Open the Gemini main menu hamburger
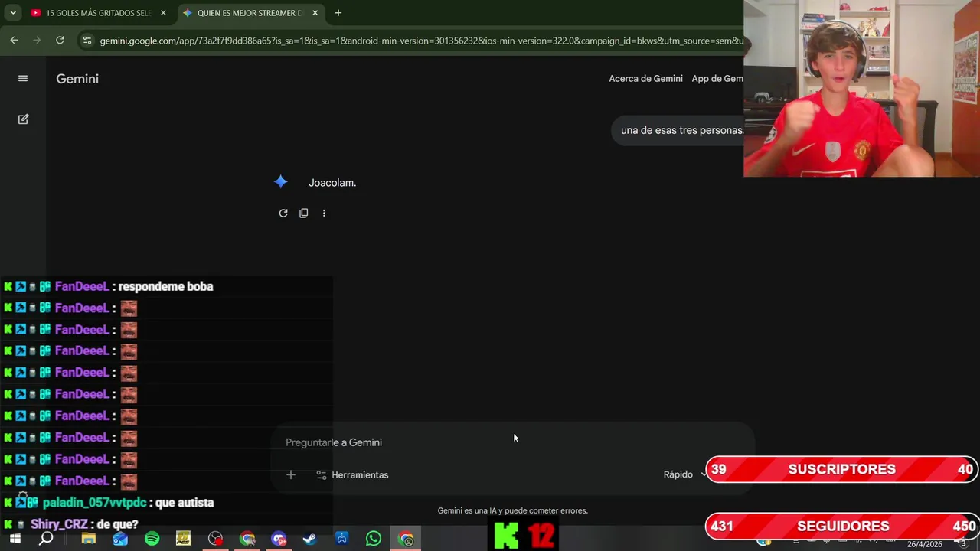Viewport: 980px width, 551px height. click(x=23, y=79)
